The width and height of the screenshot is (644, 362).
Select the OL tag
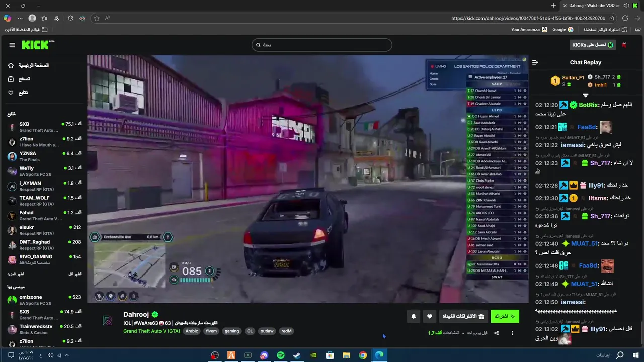point(250,331)
